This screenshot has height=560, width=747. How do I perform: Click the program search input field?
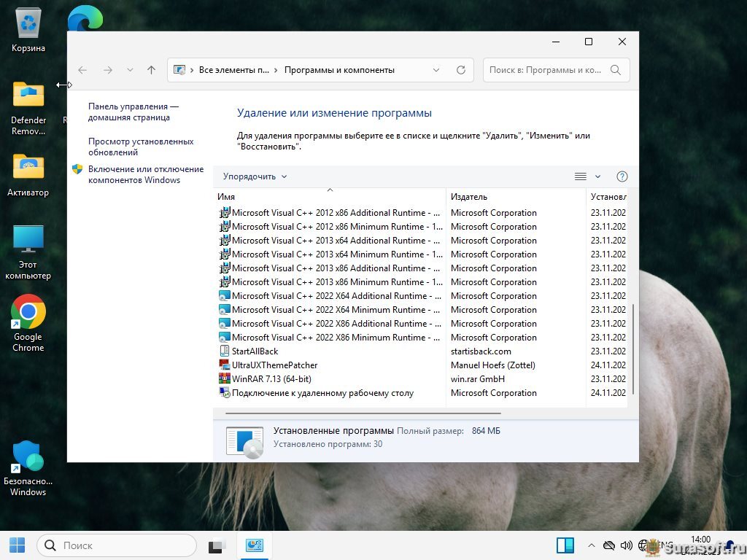tap(546, 70)
